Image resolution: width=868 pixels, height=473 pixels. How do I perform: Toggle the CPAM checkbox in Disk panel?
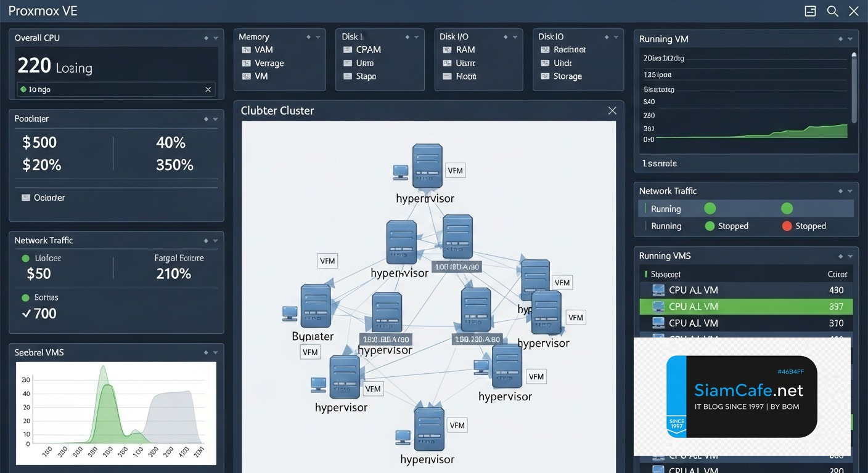click(346, 50)
